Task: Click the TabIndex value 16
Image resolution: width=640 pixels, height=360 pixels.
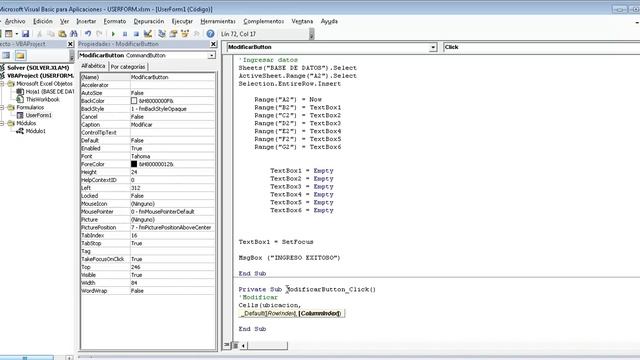Action: coord(172,236)
